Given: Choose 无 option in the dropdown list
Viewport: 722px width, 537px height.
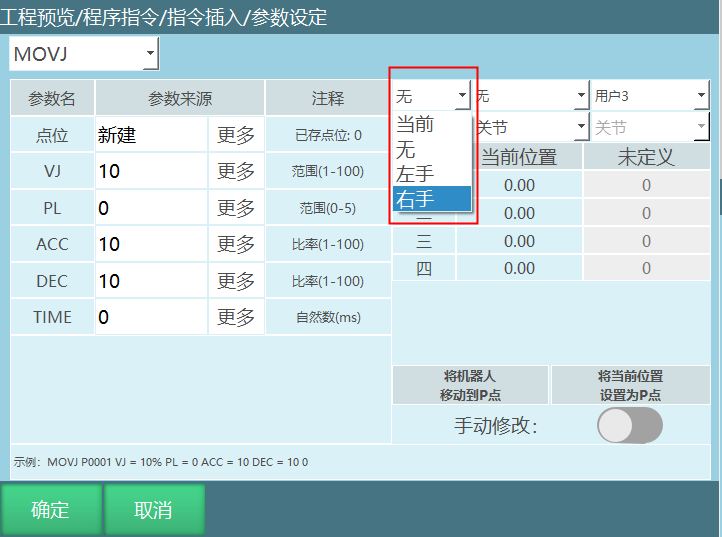Looking at the screenshot, I should click(x=430, y=150).
